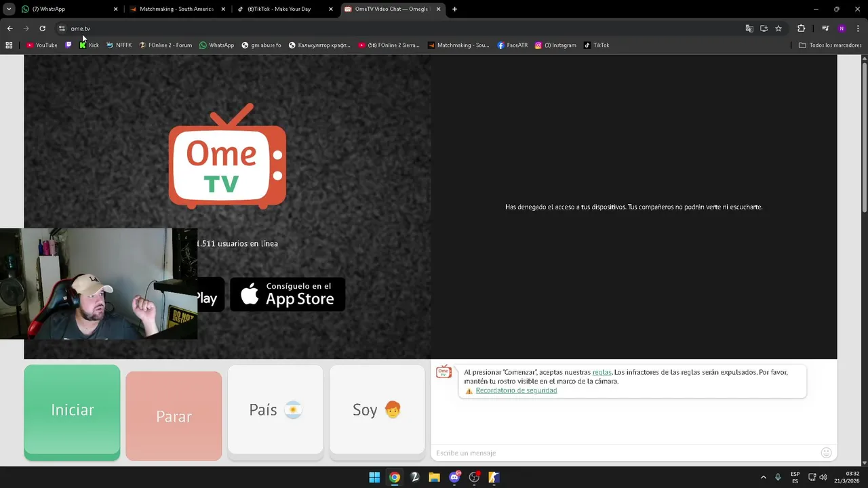Screen dimensions: 868x488
Task: Switch the ESP keyboard language
Action: click(x=795, y=477)
